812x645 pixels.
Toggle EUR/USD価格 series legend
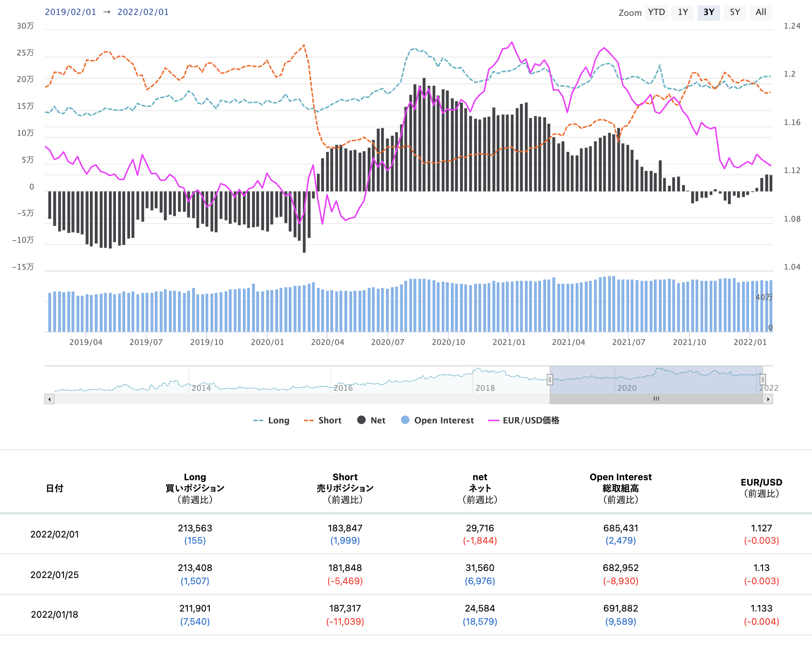[524, 420]
